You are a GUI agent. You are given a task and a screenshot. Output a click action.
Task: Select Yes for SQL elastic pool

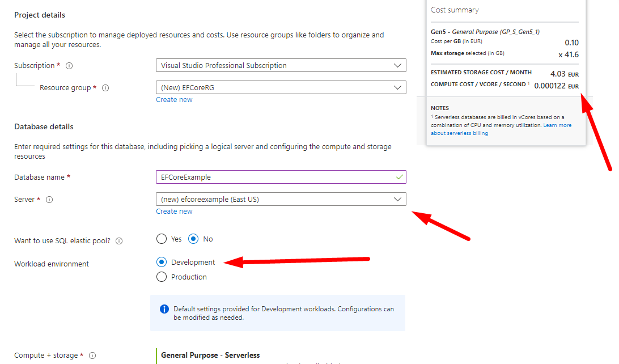(162, 239)
